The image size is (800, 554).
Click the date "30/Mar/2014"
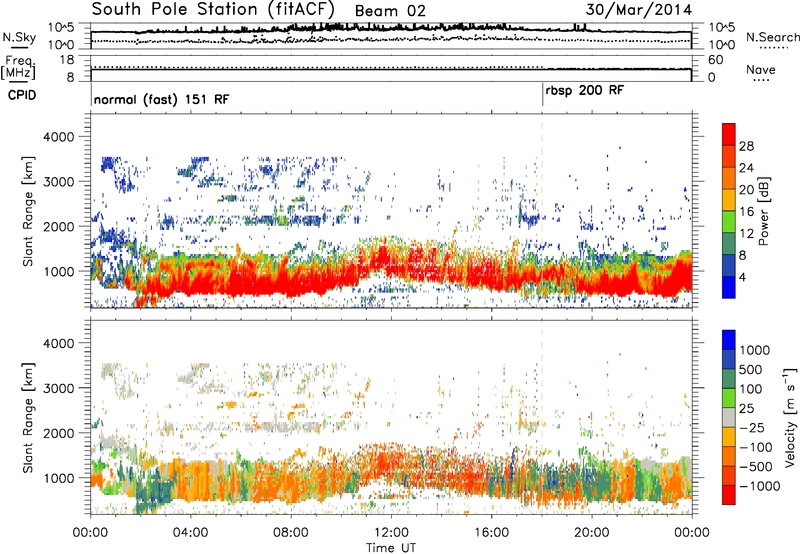pyautogui.click(x=639, y=10)
